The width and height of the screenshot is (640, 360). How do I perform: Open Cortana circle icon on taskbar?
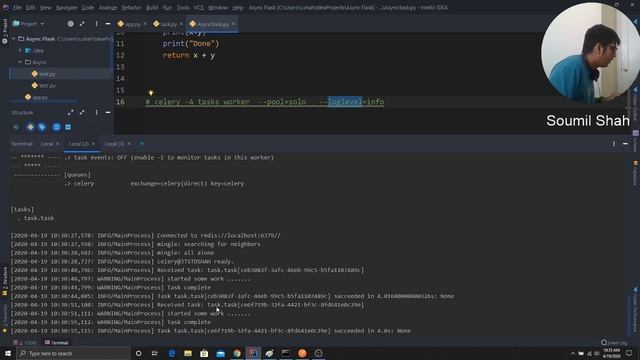pos(138,353)
